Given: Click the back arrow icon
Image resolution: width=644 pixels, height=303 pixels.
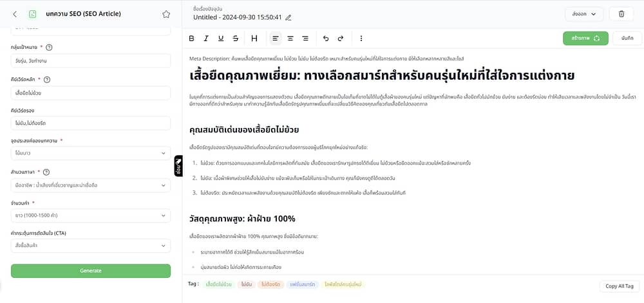Looking at the screenshot, I should [x=15, y=14].
